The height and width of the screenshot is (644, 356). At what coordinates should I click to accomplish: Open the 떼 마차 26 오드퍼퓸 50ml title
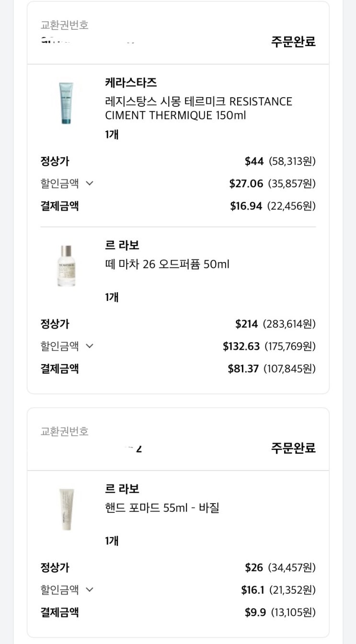coord(167,264)
